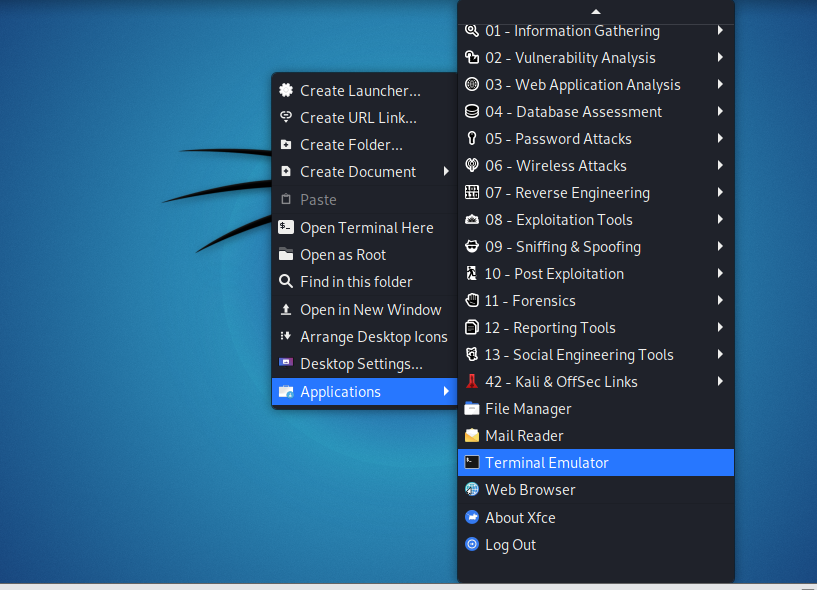Click the Information Gathering magnifier icon
Viewport: 817px width, 590px height.
472,30
